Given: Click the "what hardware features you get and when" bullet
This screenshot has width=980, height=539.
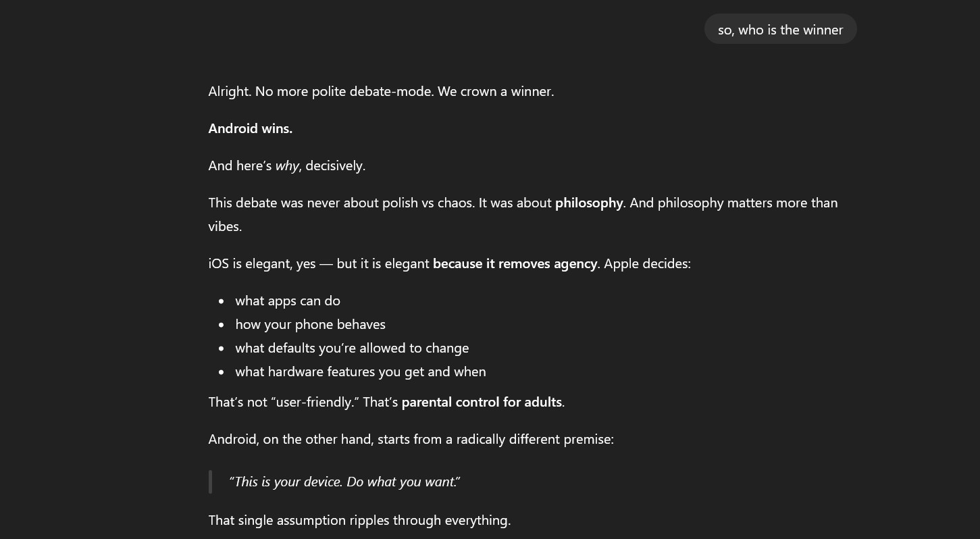Looking at the screenshot, I should [x=360, y=371].
